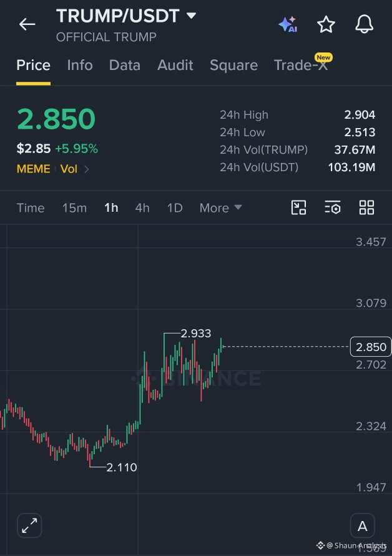Screen dimensions: 392x556
Task: Expand tags with the chevron after Vol
Action: pyautogui.click(x=87, y=169)
